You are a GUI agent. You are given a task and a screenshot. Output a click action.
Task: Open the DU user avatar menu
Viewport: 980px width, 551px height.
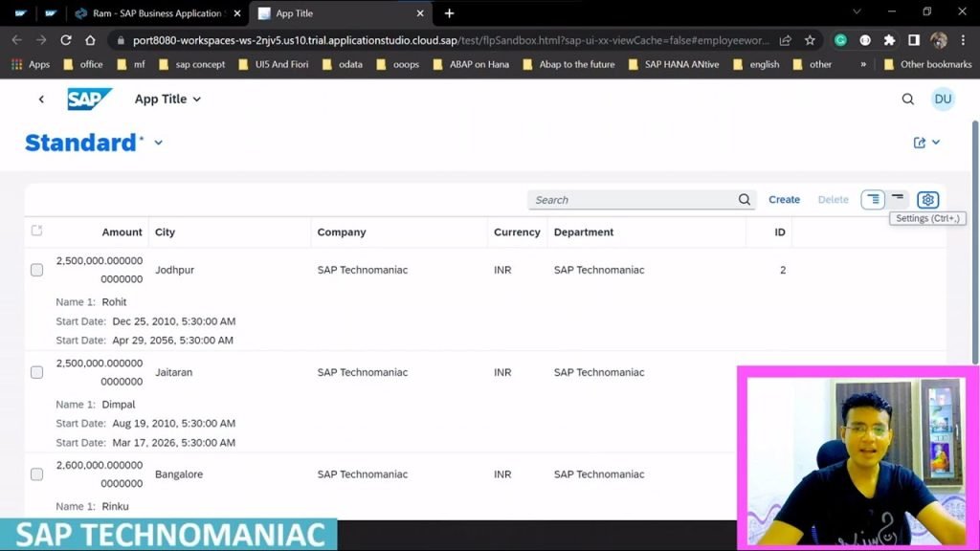click(943, 99)
